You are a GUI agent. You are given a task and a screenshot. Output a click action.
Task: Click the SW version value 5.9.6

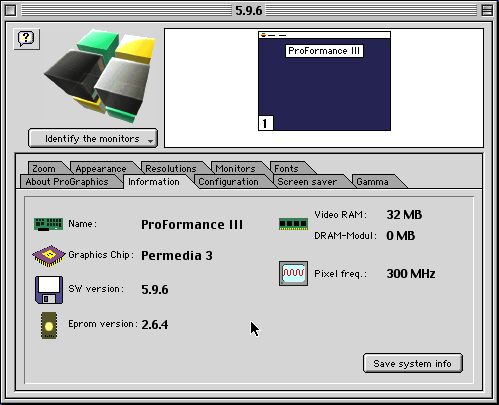coord(155,289)
